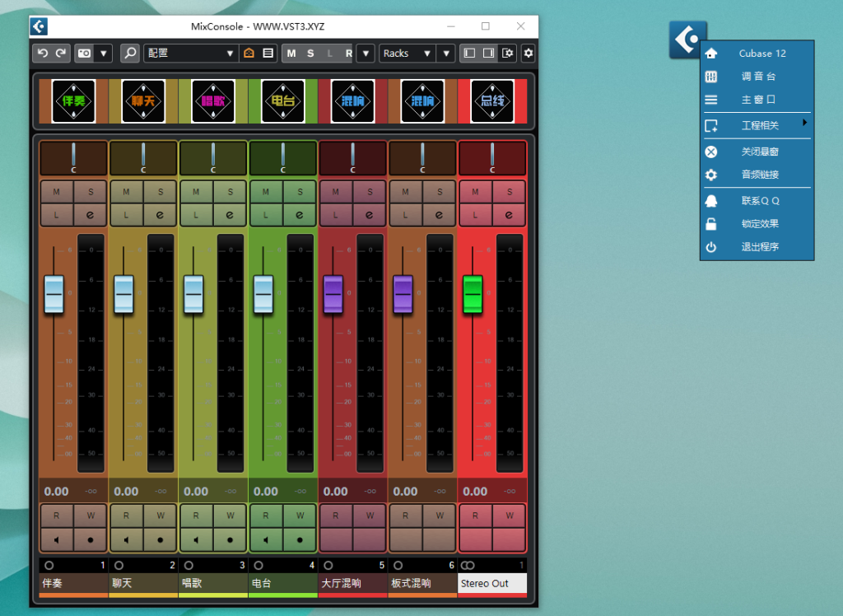
Task: Choose 调音台 from the floating menu
Action: pyautogui.click(x=757, y=77)
